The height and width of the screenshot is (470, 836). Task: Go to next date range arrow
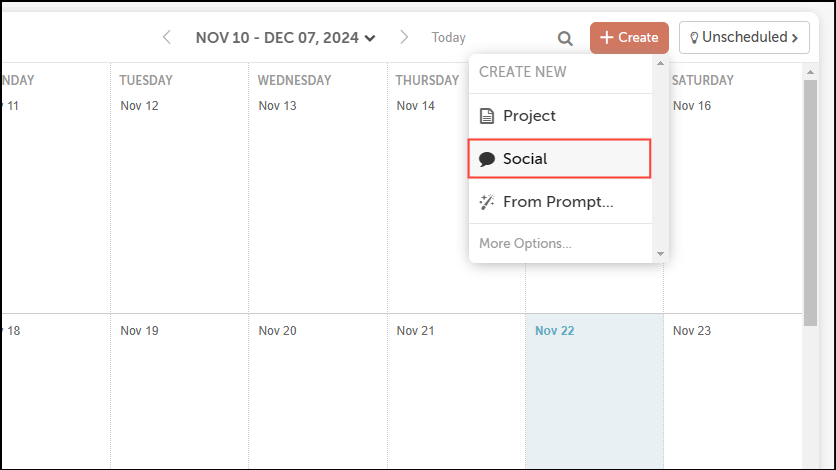point(404,38)
